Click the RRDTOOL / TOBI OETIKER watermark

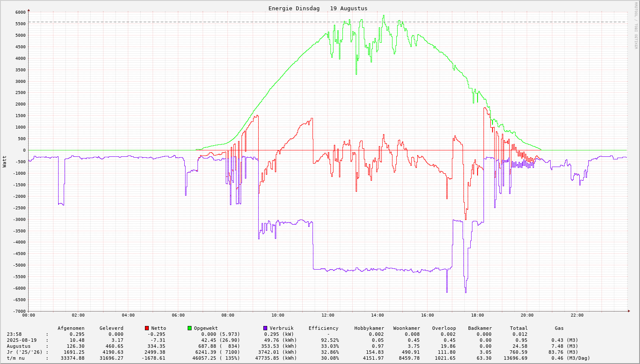tap(636, 25)
